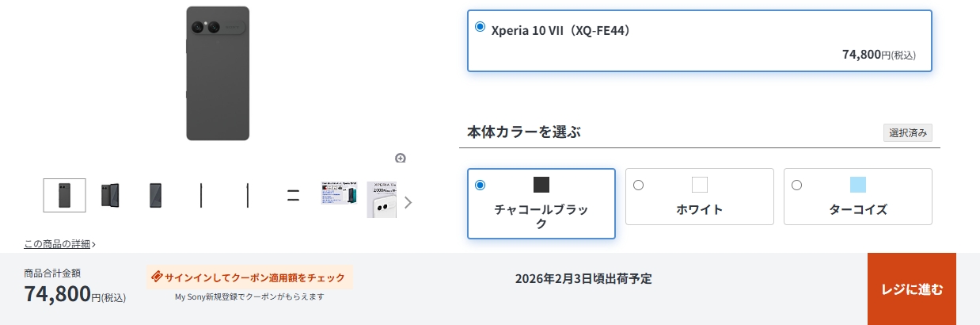Show the front view phone thumbnail
980x325 pixels.
click(156, 195)
